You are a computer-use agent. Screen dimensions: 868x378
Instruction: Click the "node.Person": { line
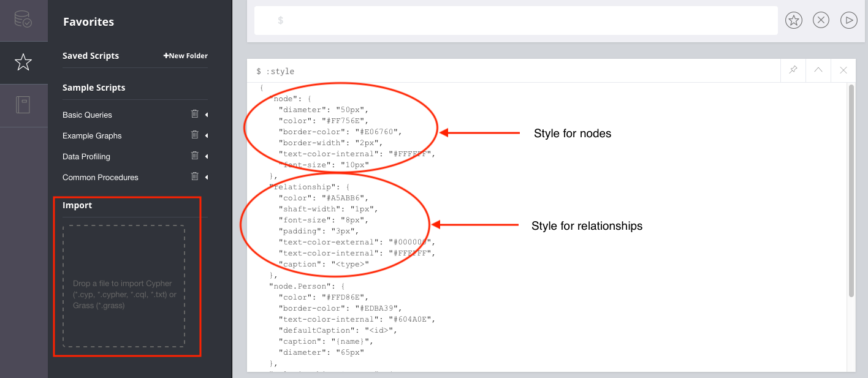(x=307, y=286)
